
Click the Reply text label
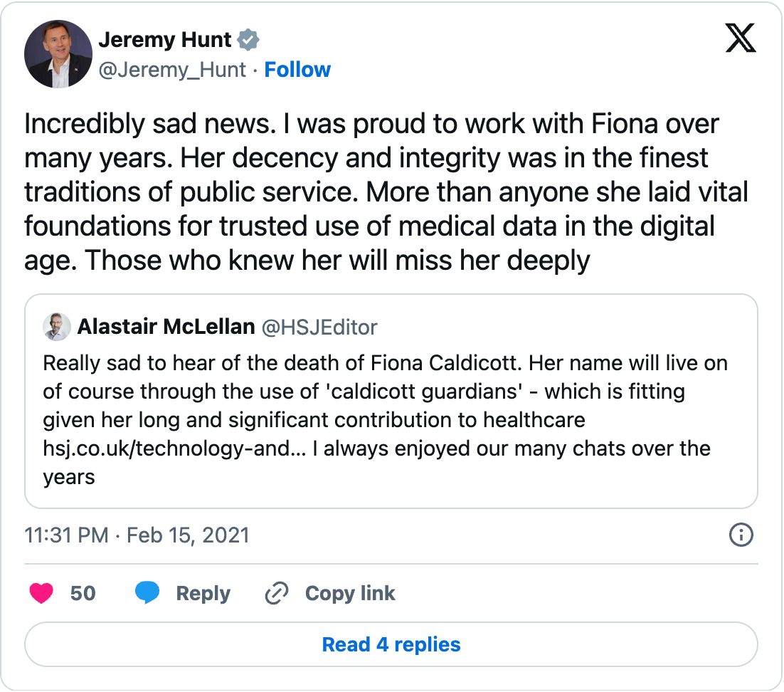tap(203, 593)
